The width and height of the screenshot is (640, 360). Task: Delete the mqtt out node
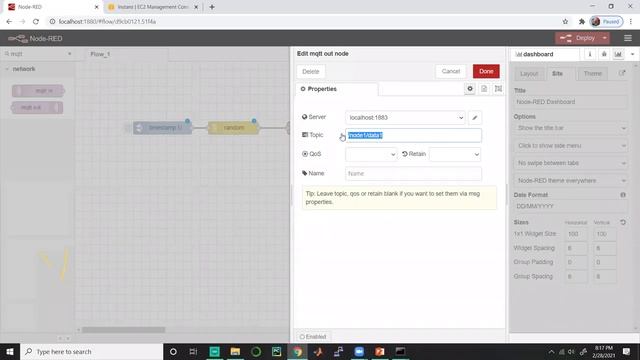point(311,71)
